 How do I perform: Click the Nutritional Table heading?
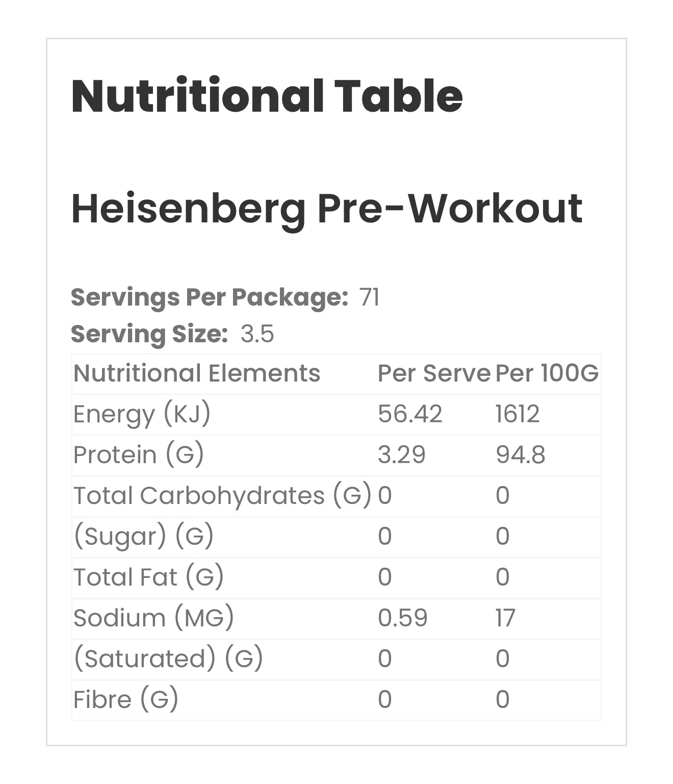(x=267, y=96)
